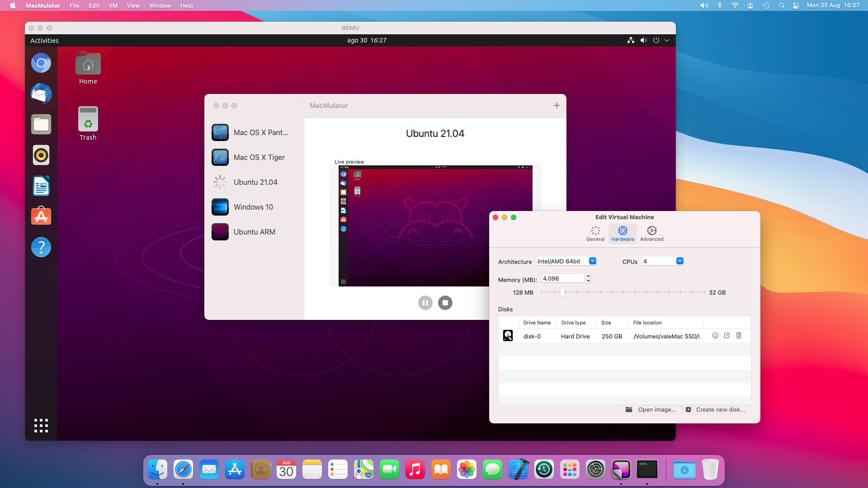Open the View menu
Screen dimensions: 868x488
click(x=133, y=5)
